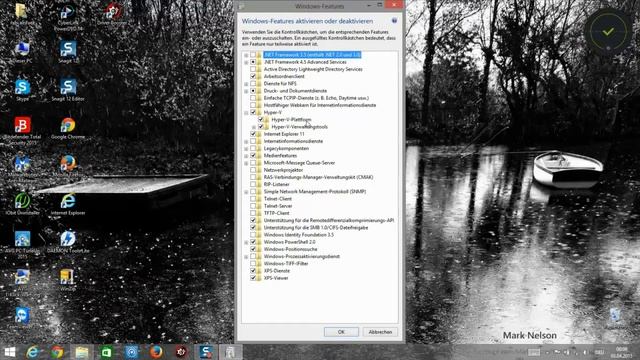Expand the Dienste für NFS node
This screenshot has height=360, width=640.
pyautogui.click(x=246, y=84)
